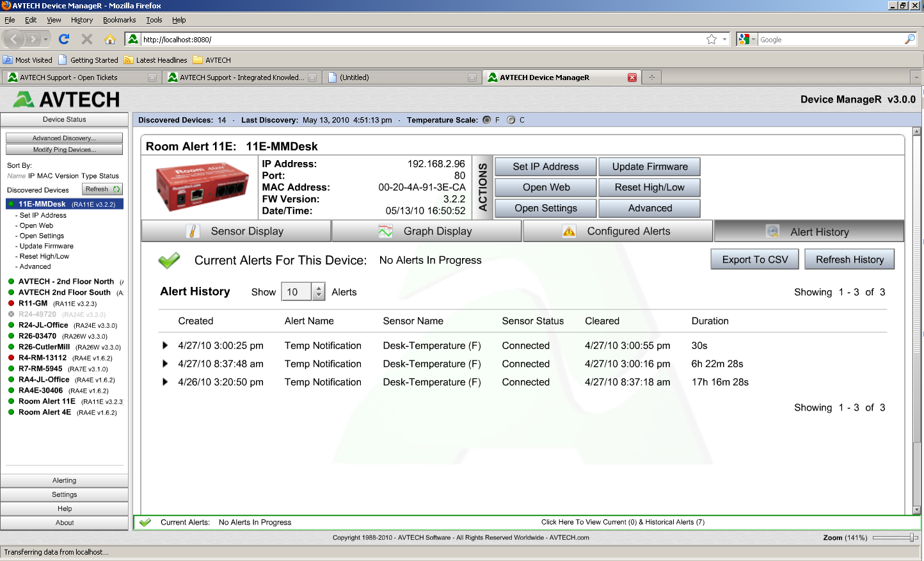Click greyed status icon for R24-49720
The width and height of the screenshot is (924, 561).
pyautogui.click(x=11, y=314)
